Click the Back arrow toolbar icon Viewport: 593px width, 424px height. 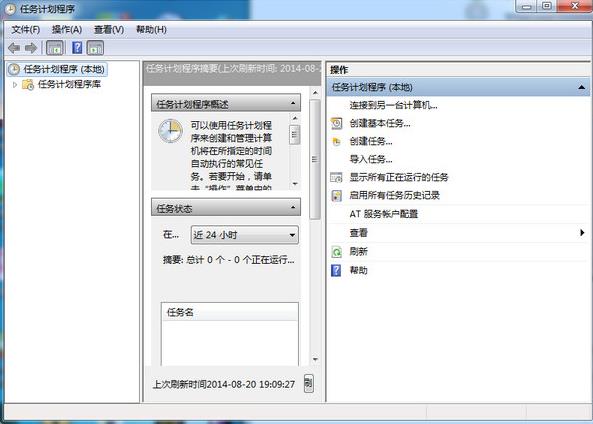14,48
